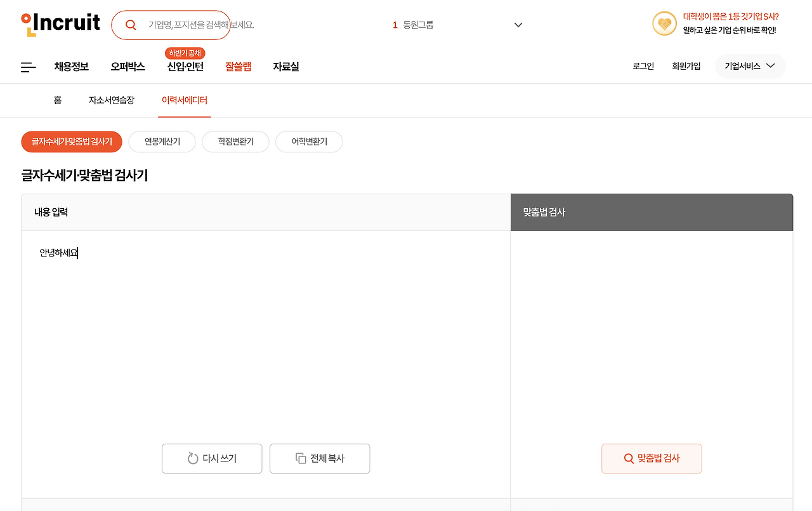812x511 pixels.
Task: Click the handshake award badge icon
Action: [x=664, y=24]
